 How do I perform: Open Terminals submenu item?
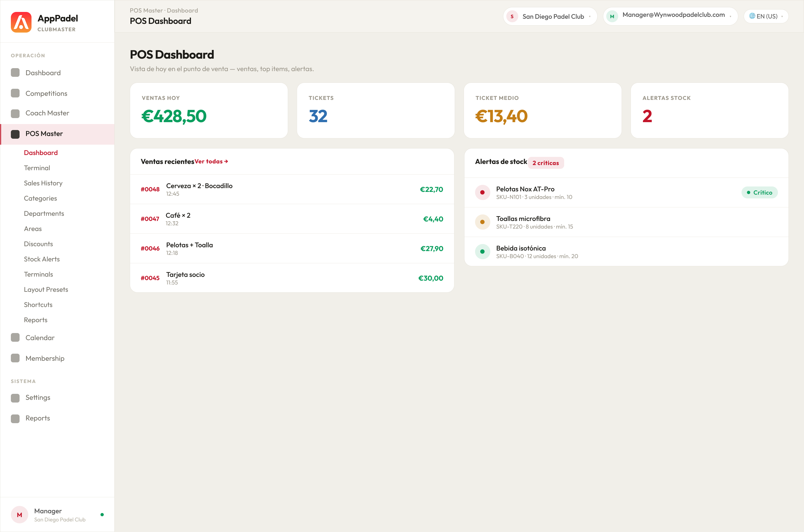pyautogui.click(x=38, y=274)
